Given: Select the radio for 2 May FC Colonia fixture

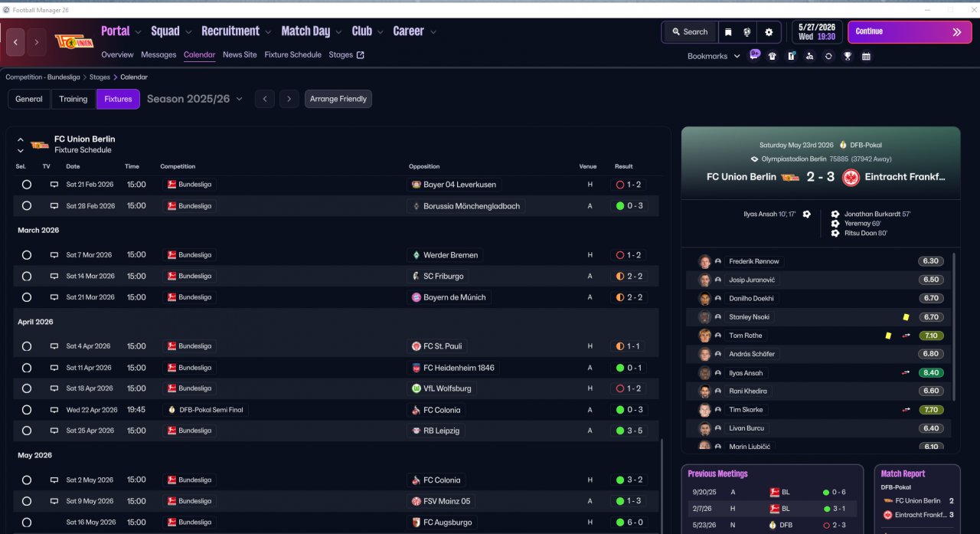Looking at the screenshot, I should tap(27, 480).
